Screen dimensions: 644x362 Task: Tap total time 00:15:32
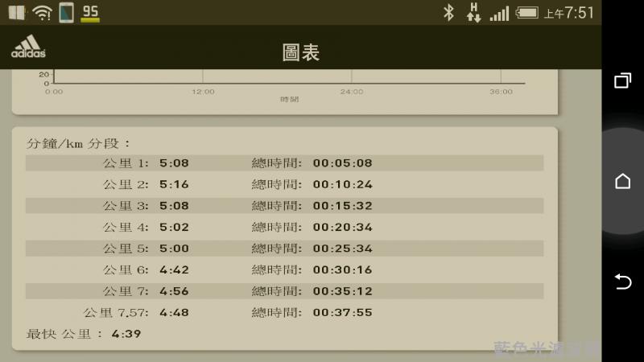coord(343,206)
